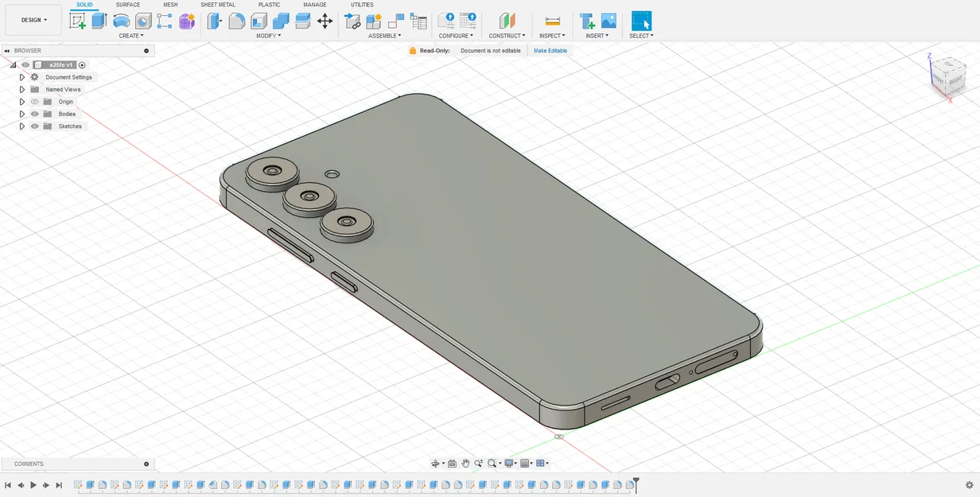The width and height of the screenshot is (980, 497).
Task: Click the Insert Fastener icon
Action: pos(587,21)
